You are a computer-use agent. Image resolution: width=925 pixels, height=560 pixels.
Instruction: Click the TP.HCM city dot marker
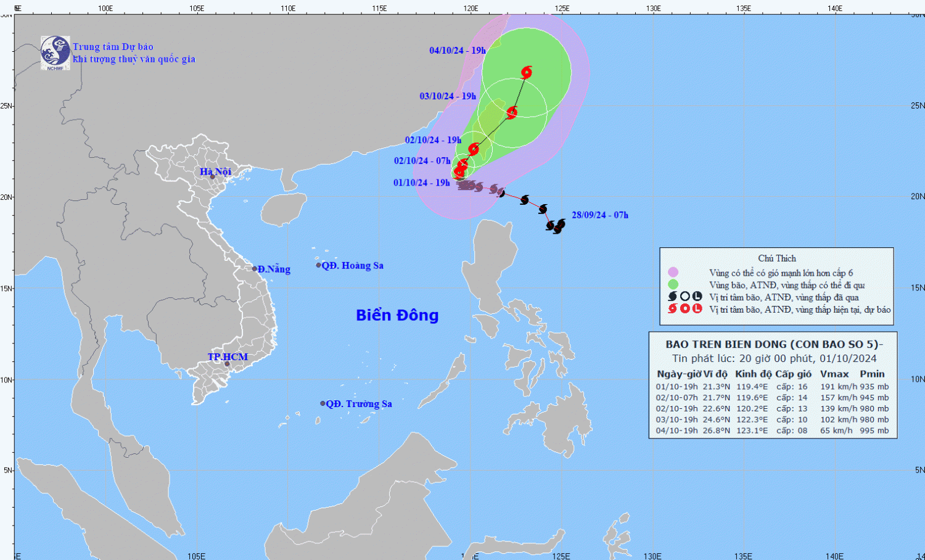pos(227,364)
